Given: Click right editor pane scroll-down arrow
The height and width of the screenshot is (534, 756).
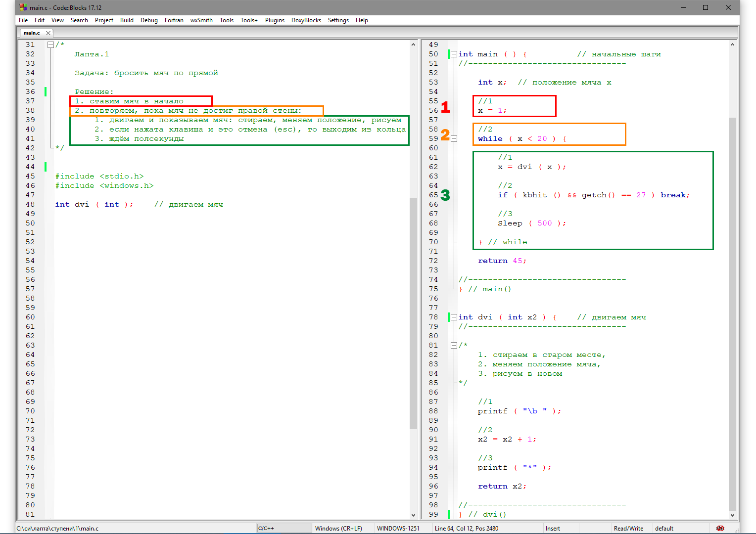Looking at the screenshot, I should (733, 515).
